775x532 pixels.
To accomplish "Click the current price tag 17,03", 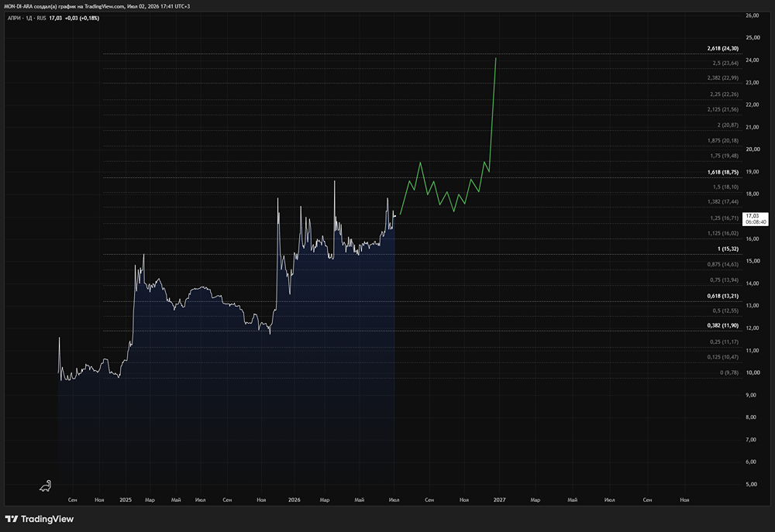I will tap(756, 219).
